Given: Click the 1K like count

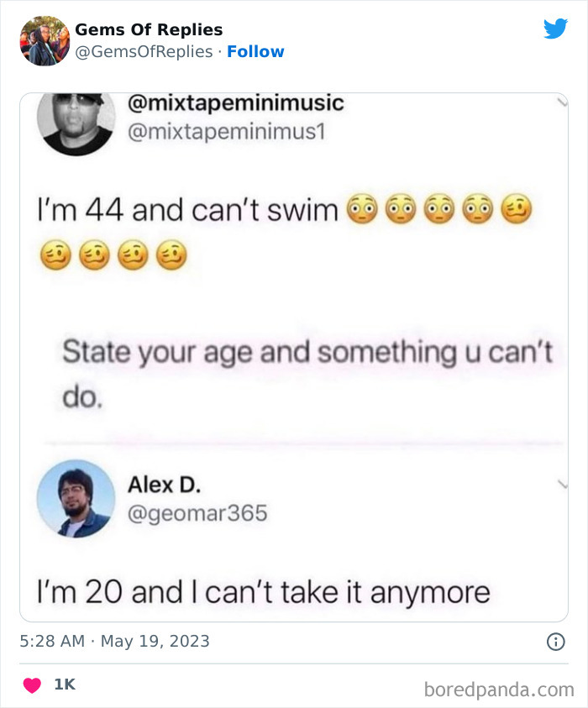Looking at the screenshot, I should 64,683.
